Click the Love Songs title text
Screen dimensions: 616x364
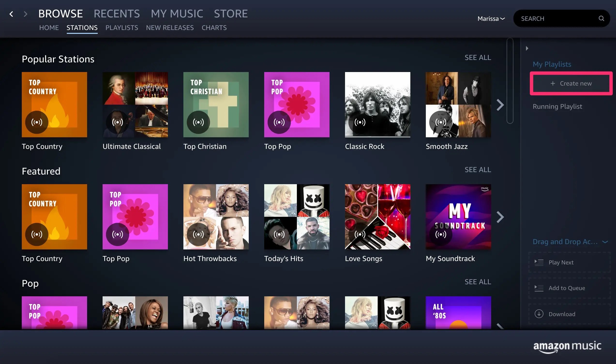[363, 259]
